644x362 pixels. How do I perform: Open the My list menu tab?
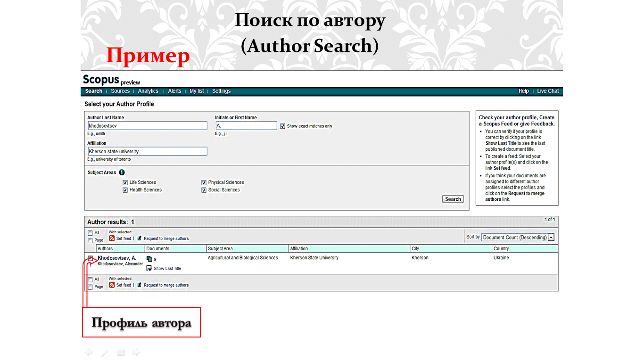pyautogui.click(x=197, y=91)
